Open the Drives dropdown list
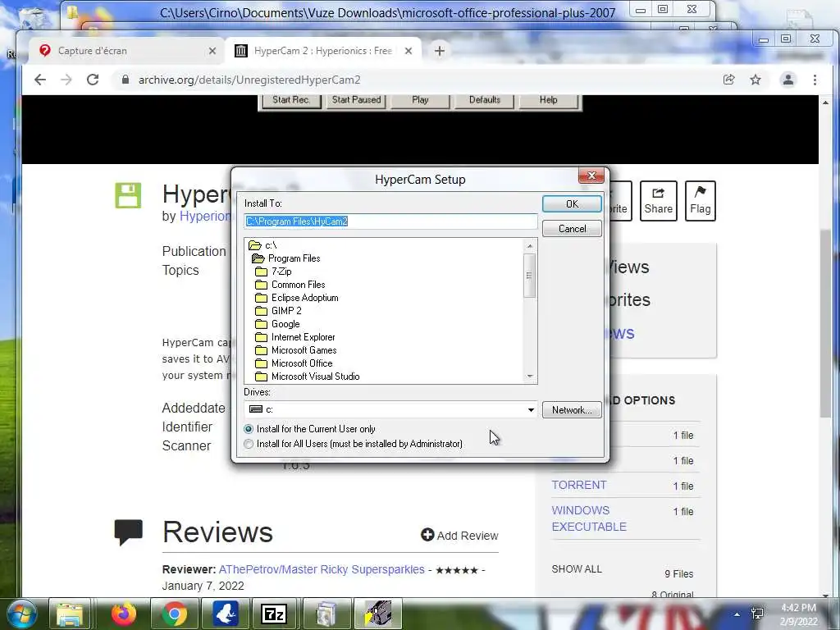840x630 pixels. click(531, 410)
